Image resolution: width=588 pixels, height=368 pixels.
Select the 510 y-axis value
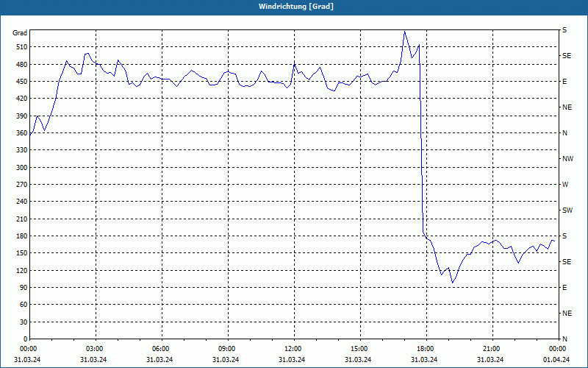21,47
